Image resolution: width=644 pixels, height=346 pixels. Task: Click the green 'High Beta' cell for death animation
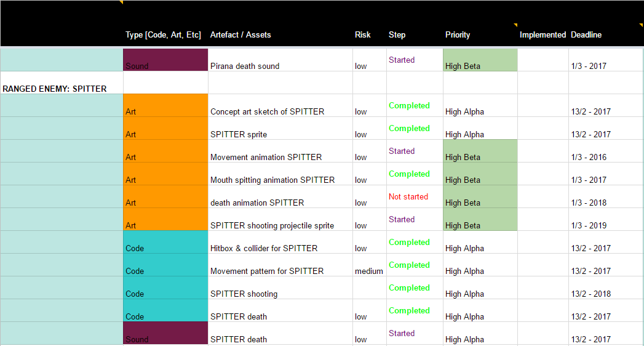point(480,197)
